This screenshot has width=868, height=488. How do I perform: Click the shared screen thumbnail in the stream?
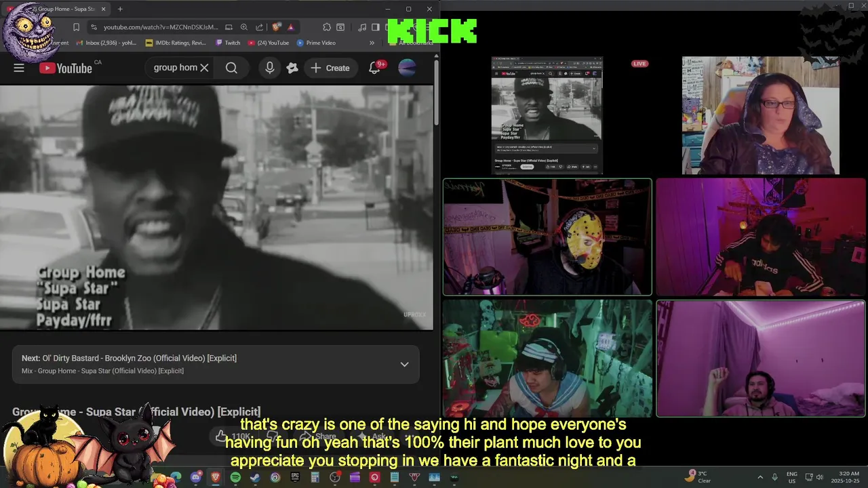(x=547, y=115)
